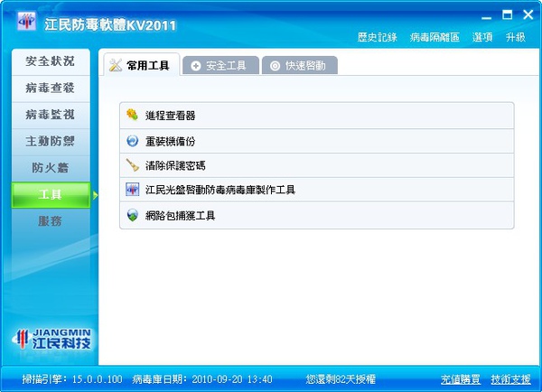
Task: Click the plus icon on 安全工具 tab
Action: pos(196,66)
